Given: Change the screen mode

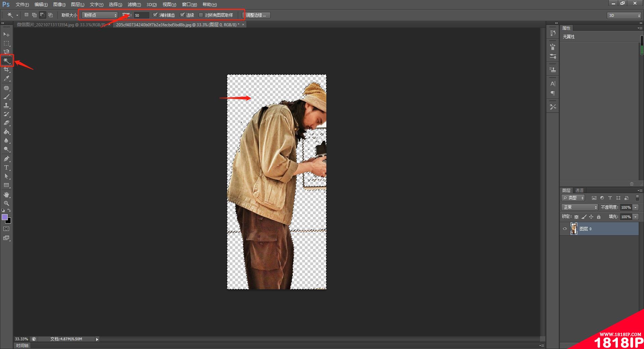Looking at the screenshot, I should pyautogui.click(x=6, y=238).
